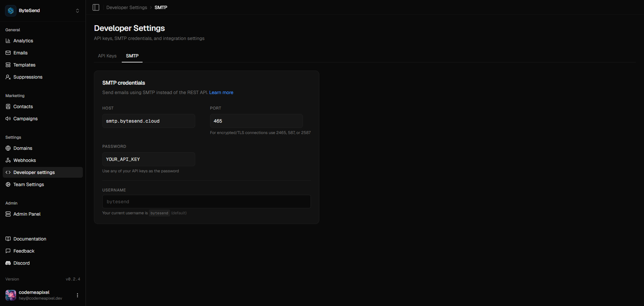Click the ByteSend logo icon
Screen dimensions: 644x306
click(11, 11)
